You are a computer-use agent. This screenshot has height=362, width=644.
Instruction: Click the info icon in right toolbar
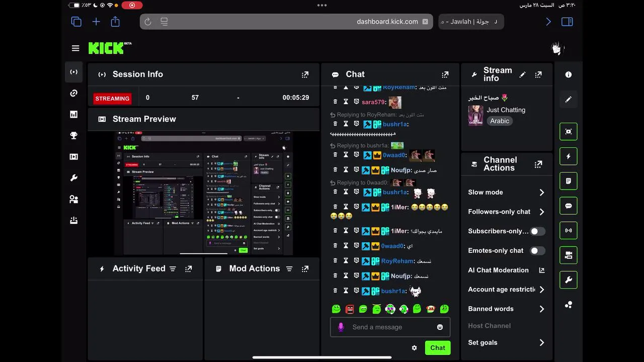point(569,74)
